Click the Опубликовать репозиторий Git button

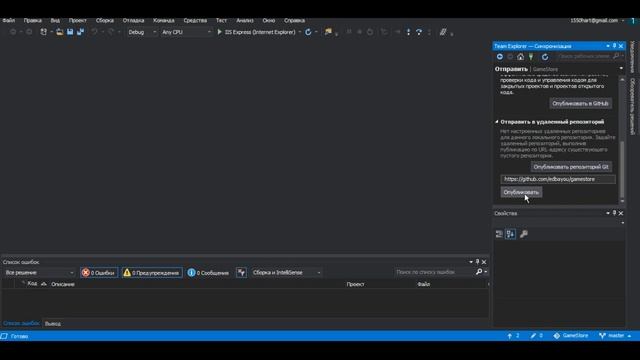tap(571, 167)
